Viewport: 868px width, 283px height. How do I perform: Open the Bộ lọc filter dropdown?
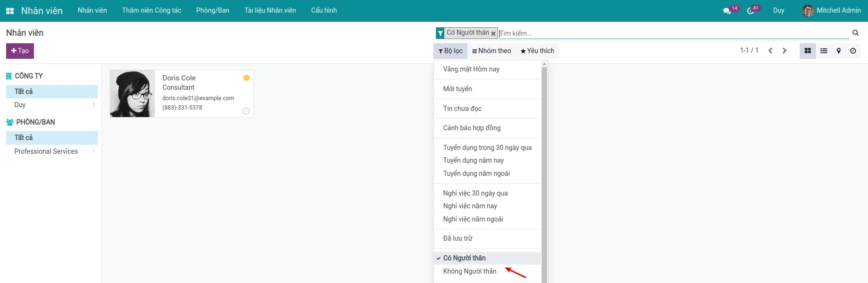[x=450, y=51]
